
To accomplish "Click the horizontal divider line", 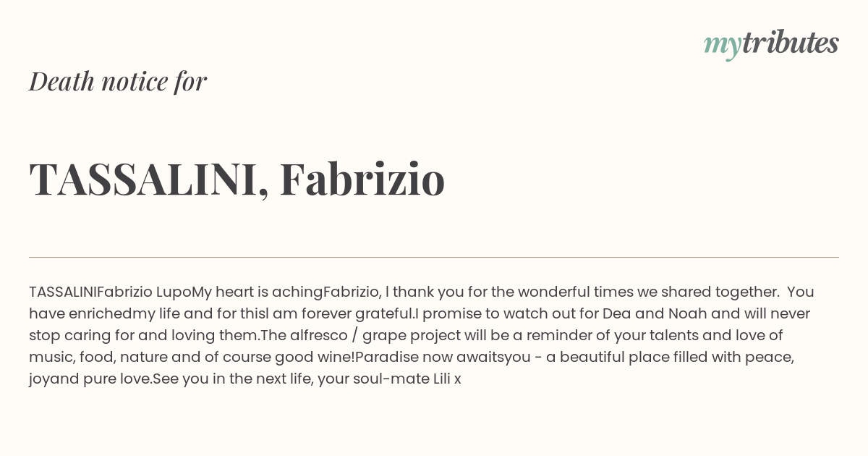I will pos(434,257).
